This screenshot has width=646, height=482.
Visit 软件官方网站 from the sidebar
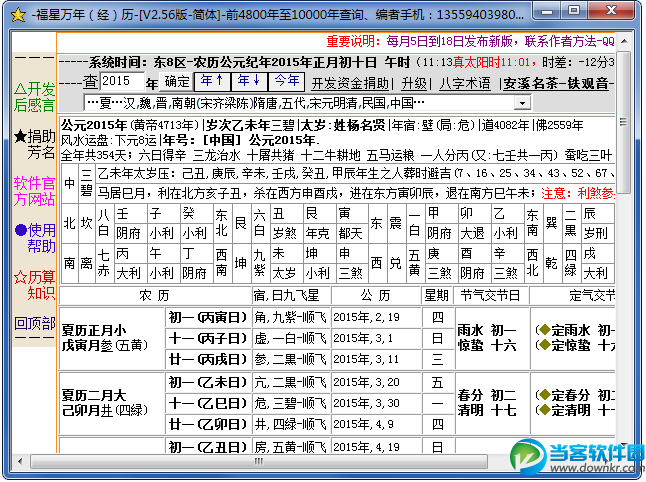(x=34, y=191)
